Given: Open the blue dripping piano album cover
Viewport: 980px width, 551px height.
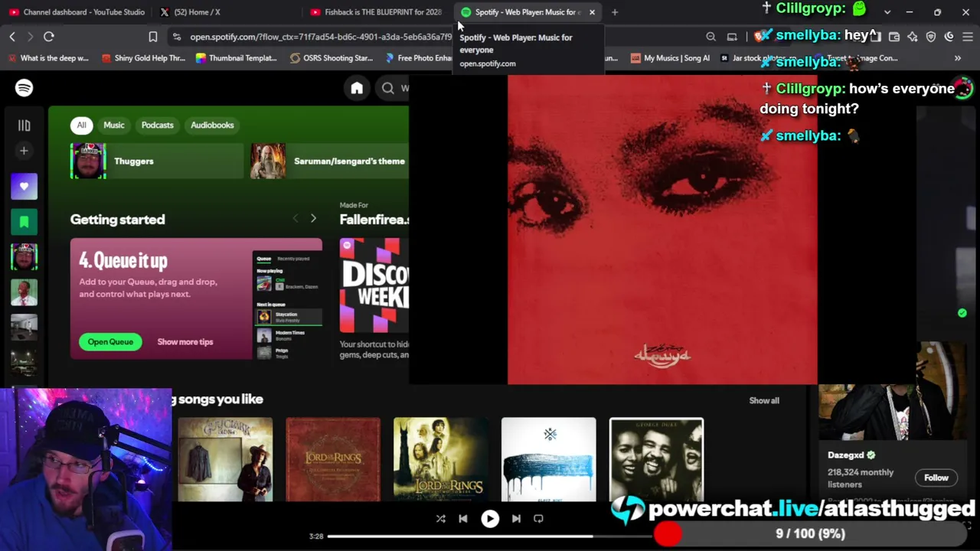Looking at the screenshot, I should (549, 459).
